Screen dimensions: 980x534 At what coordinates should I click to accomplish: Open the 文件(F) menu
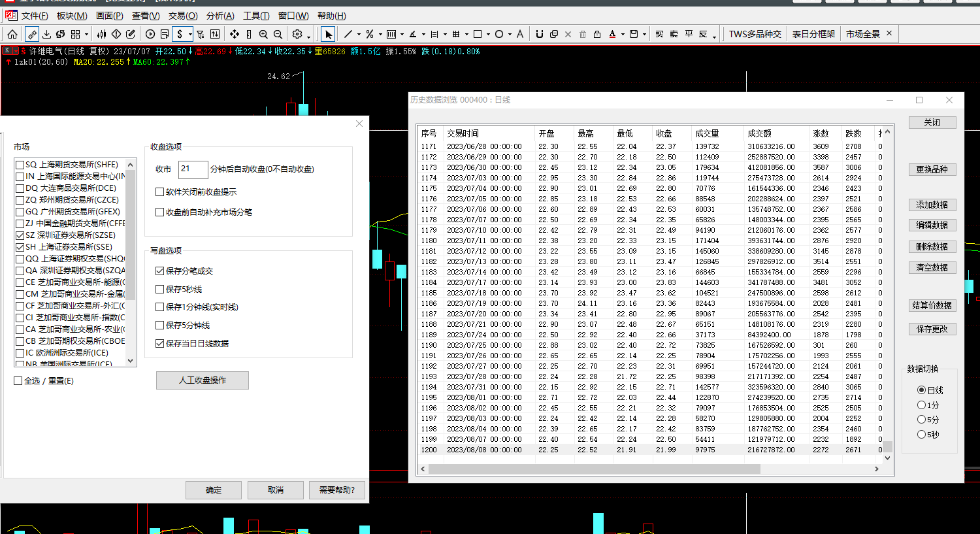[34, 16]
